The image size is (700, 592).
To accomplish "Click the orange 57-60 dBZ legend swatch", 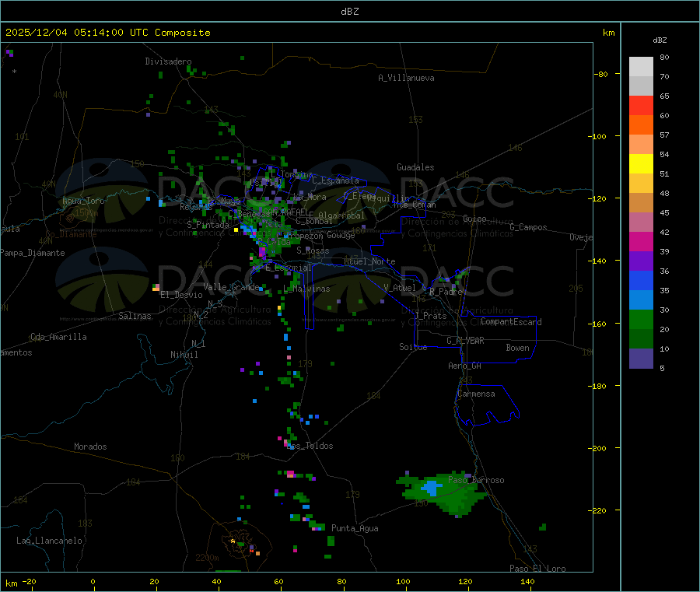I will pos(641,125).
